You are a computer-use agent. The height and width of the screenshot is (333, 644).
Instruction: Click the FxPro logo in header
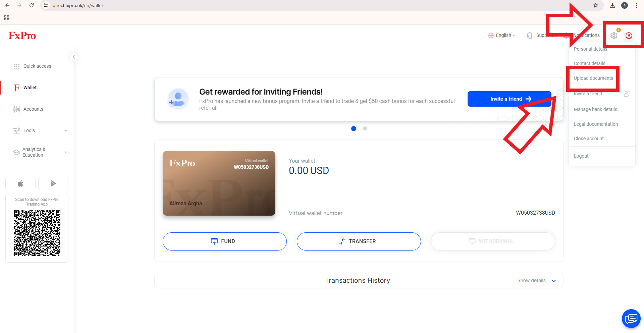coord(22,36)
